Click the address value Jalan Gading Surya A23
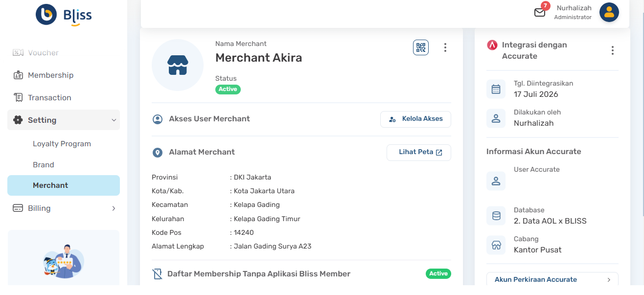Screen dimensions: 644x295 click(273, 246)
